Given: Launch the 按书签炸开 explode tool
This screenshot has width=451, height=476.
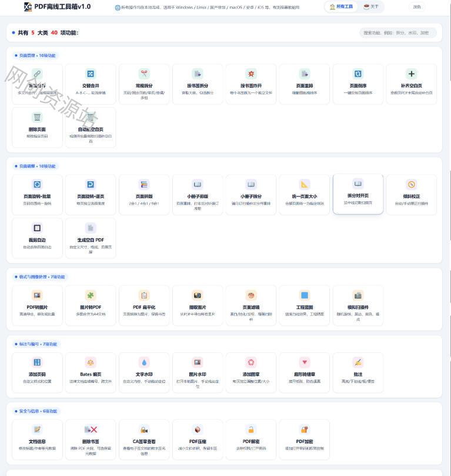Looking at the screenshot, I should tap(251, 84).
